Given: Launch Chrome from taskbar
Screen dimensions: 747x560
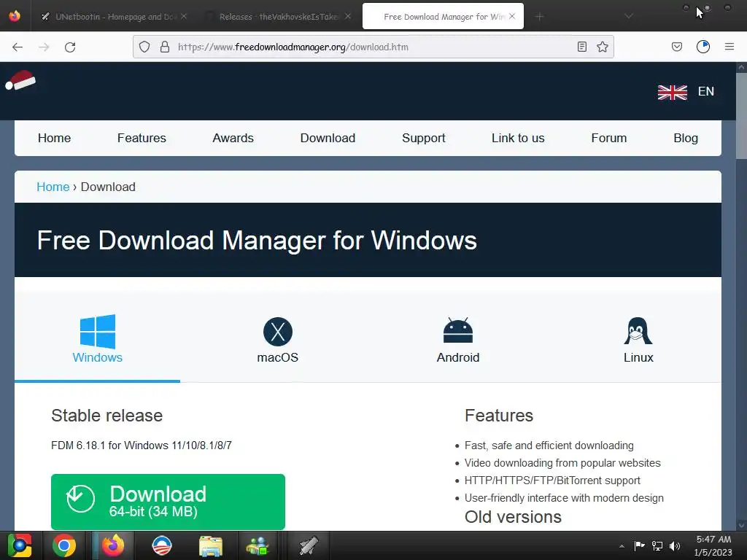Looking at the screenshot, I should [x=64, y=545].
